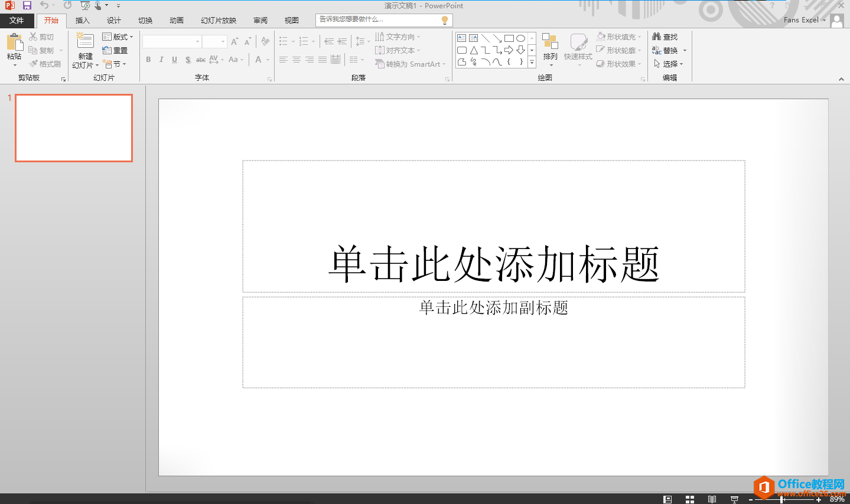
Task: Click the decrease font size icon
Action: (x=247, y=41)
